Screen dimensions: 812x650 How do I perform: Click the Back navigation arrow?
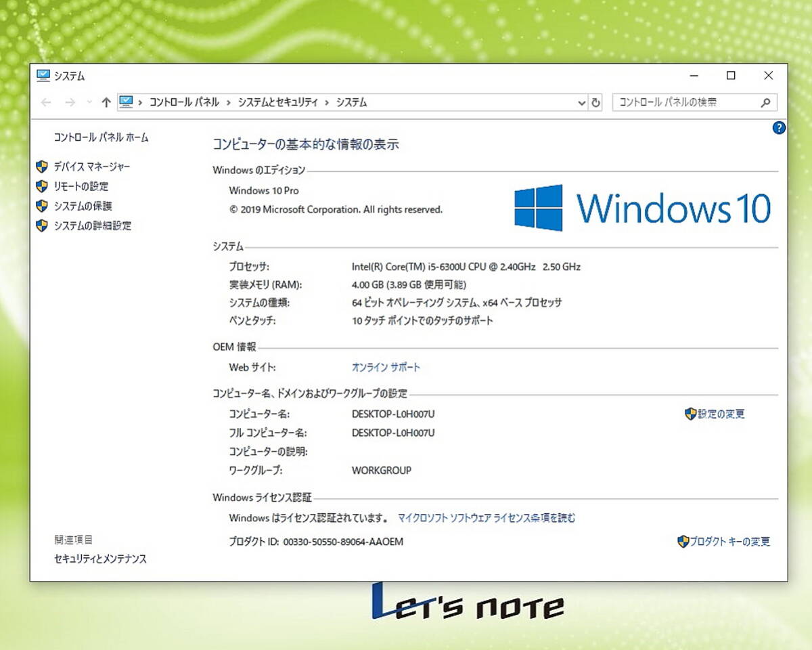pos(46,102)
